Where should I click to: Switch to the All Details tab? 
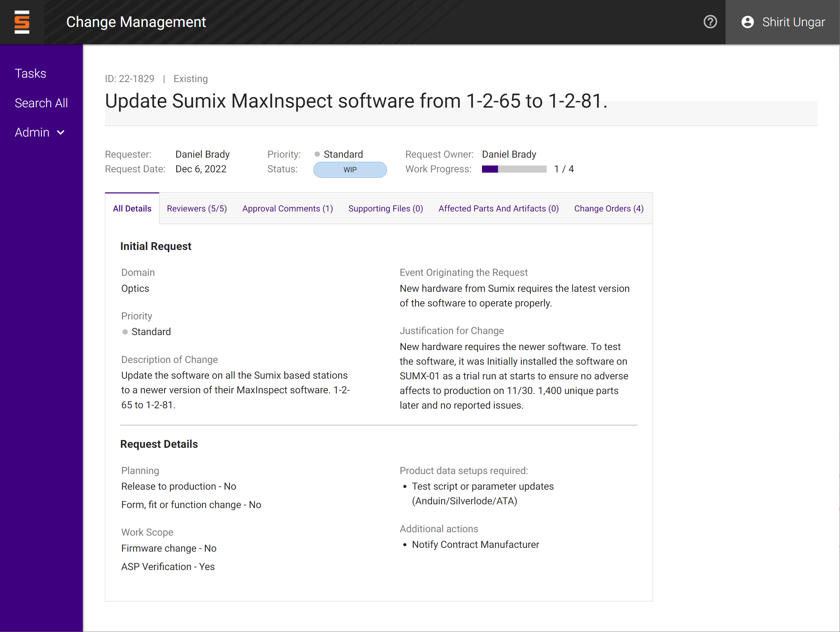pyautogui.click(x=132, y=208)
